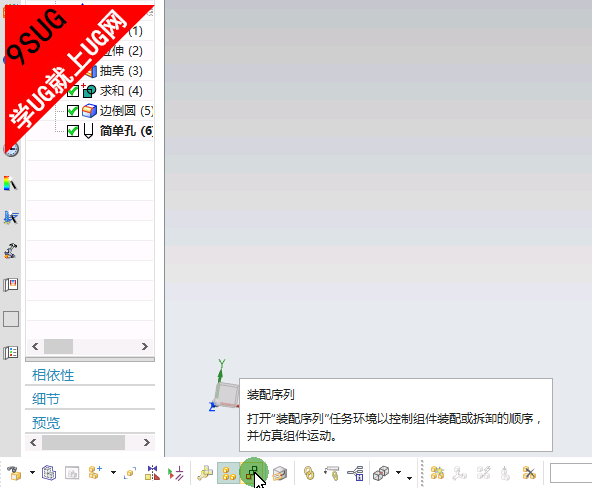This screenshot has height=488, width=592.
Task: Click the 求和 unite feature icon
Action: [x=89, y=91]
